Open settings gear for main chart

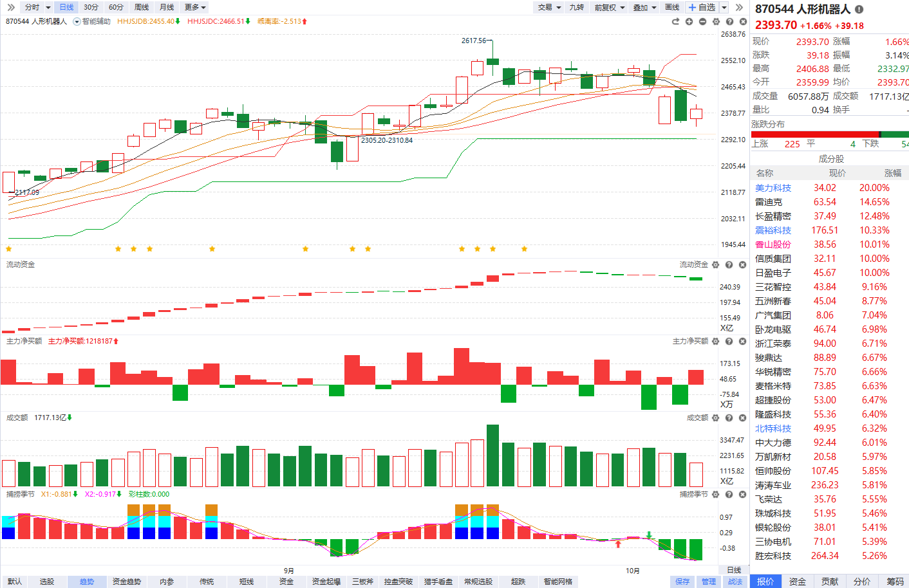point(716,21)
